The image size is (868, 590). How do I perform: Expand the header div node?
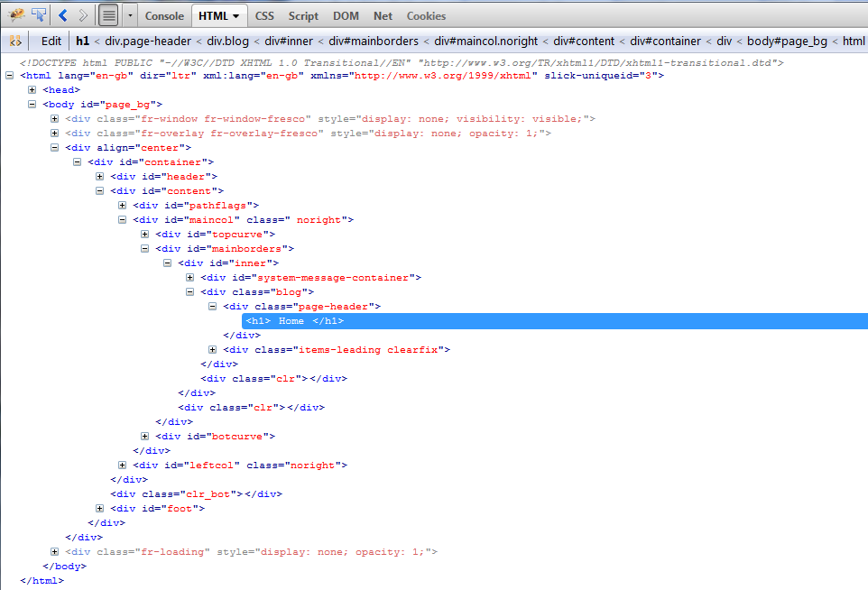(x=99, y=176)
